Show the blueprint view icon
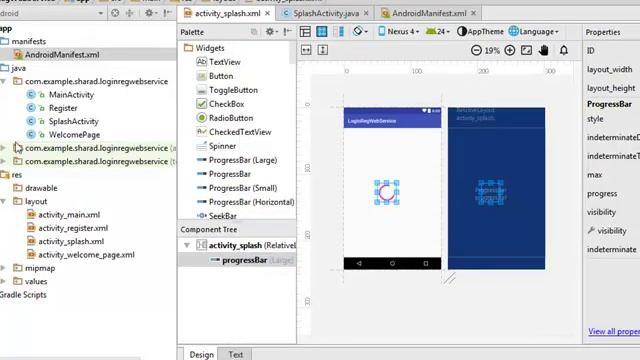Screen dimensions: 640x360 [322, 31]
